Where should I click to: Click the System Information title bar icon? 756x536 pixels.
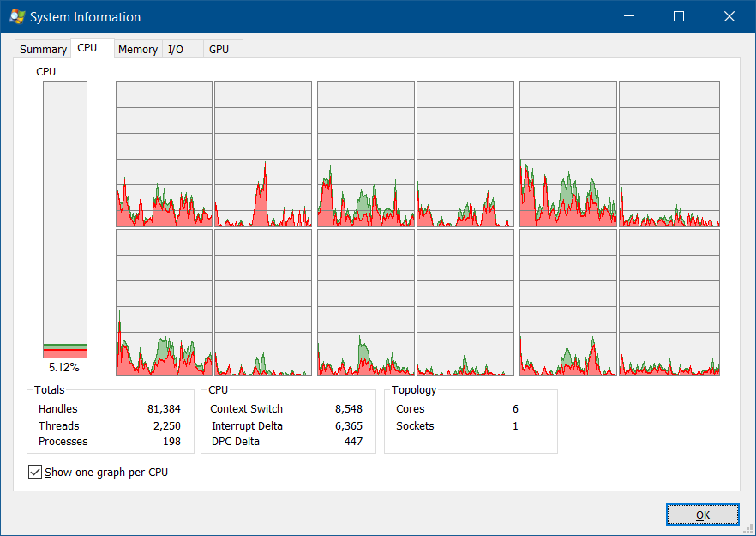coord(16,17)
